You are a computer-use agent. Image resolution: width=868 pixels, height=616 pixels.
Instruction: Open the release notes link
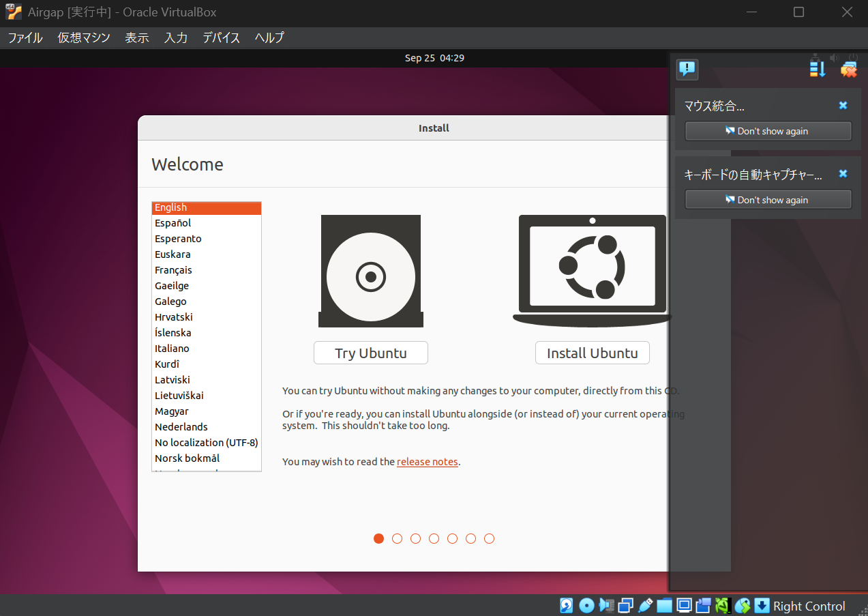(x=427, y=462)
